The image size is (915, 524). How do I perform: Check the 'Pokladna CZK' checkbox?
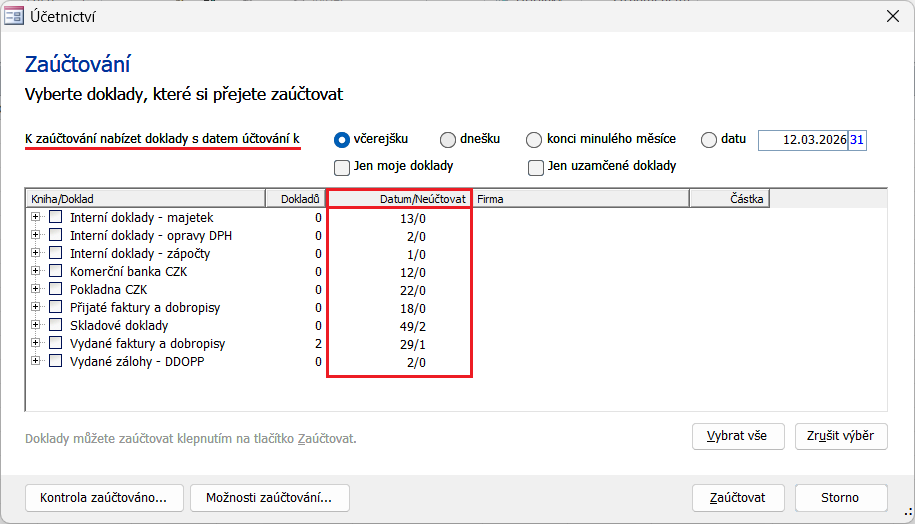[x=55, y=289]
